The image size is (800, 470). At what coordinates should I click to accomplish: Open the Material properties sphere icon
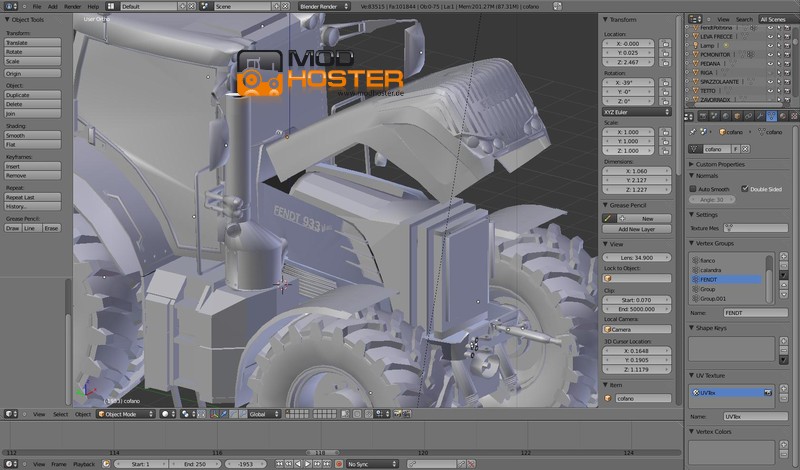point(783,116)
